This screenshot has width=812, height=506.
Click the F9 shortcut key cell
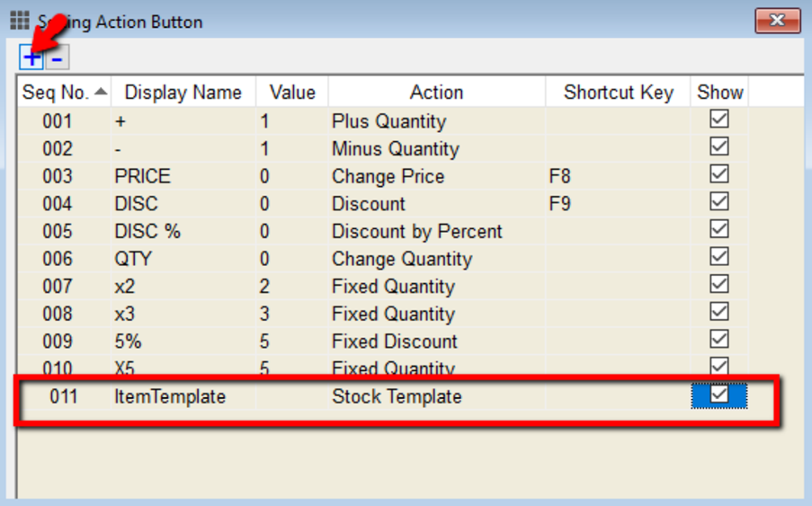pos(560,204)
